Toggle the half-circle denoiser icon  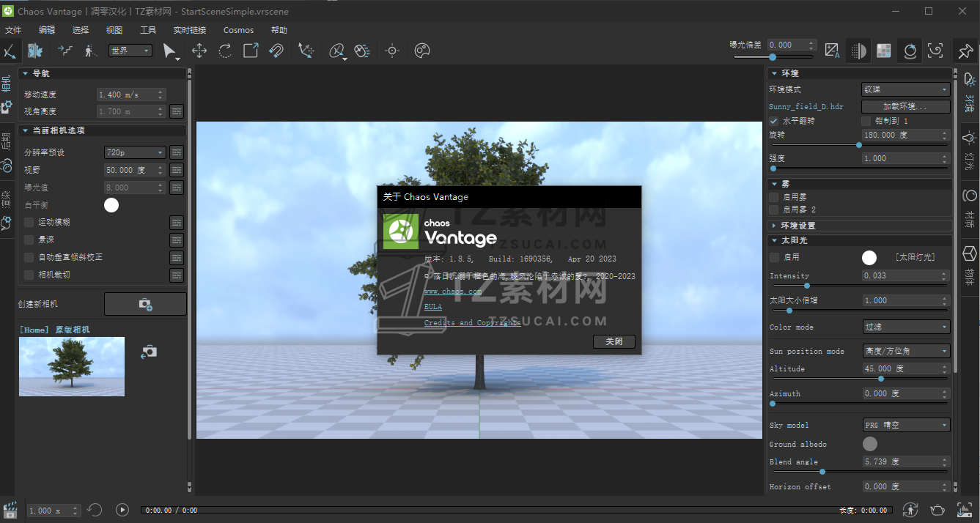pos(858,51)
